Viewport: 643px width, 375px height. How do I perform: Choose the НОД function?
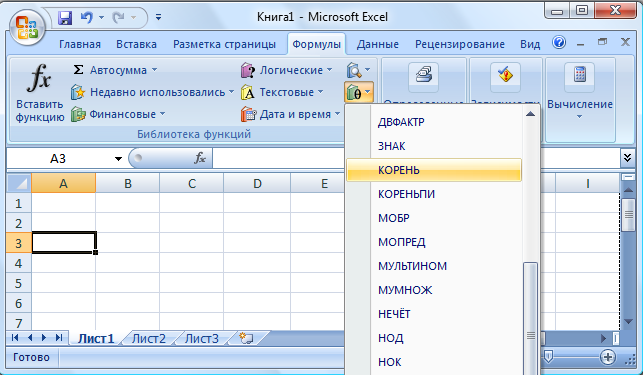tap(434, 338)
